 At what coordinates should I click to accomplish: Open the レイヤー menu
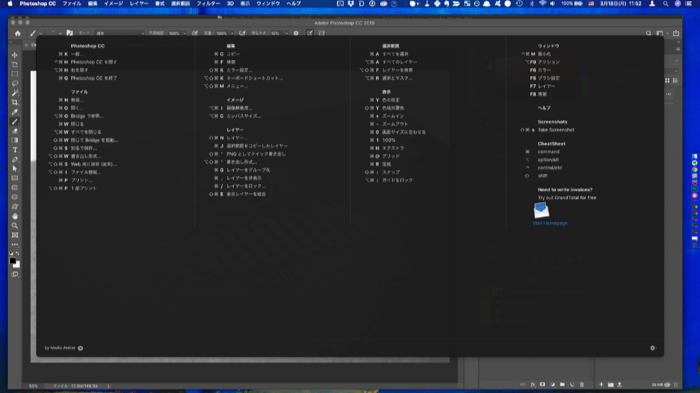(139, 4)
